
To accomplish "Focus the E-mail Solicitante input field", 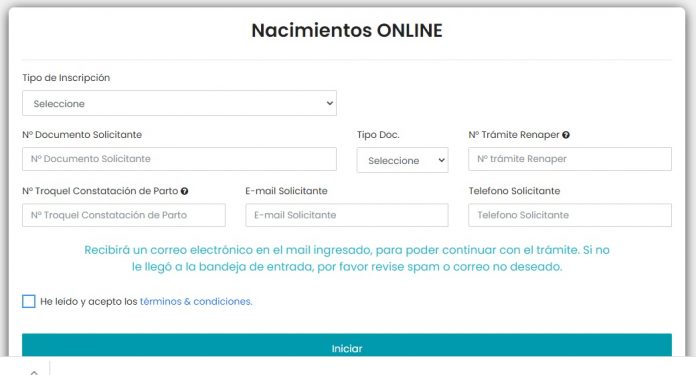I will [347, 215].
